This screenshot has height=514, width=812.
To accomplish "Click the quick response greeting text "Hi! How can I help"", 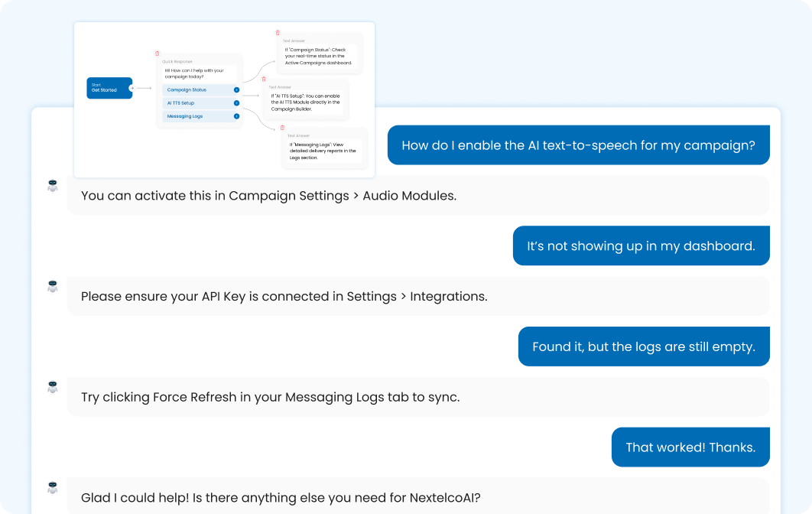I will (194, 73).
